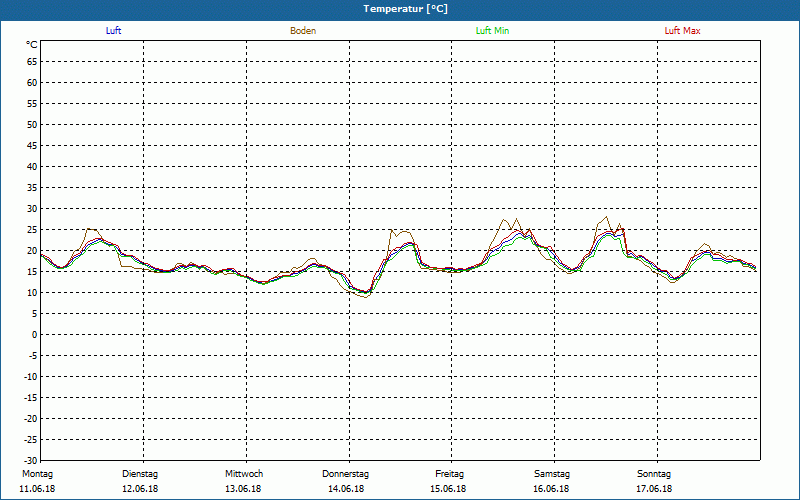Click the 65 value on temperature axis
This screenshot has width=800, height=500.
[x=32, y=62]
